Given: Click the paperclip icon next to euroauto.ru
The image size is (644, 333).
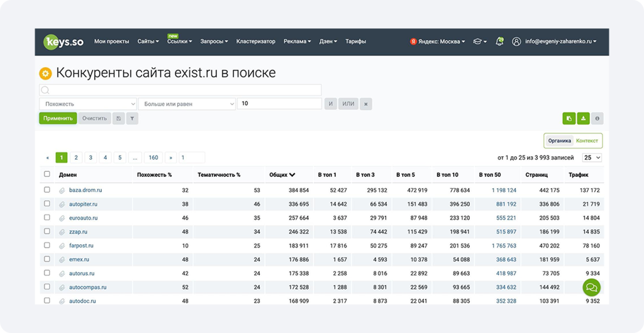Looking at the screenshot, I should pyautogui.click(x=62, y=218).
